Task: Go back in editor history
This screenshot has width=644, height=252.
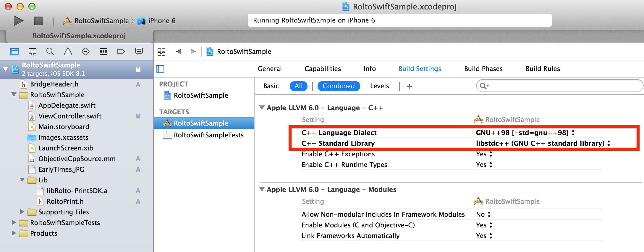Action: [179, 52]
